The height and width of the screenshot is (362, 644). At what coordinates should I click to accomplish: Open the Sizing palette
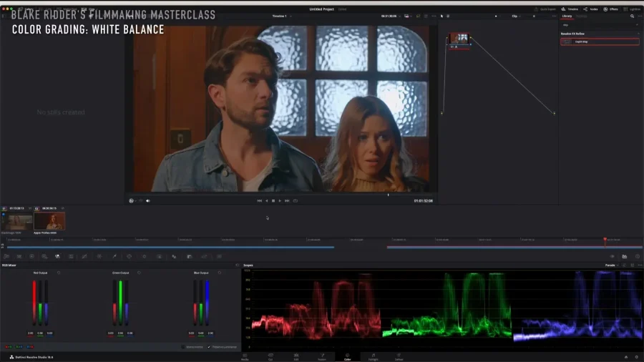click(204, 257)
